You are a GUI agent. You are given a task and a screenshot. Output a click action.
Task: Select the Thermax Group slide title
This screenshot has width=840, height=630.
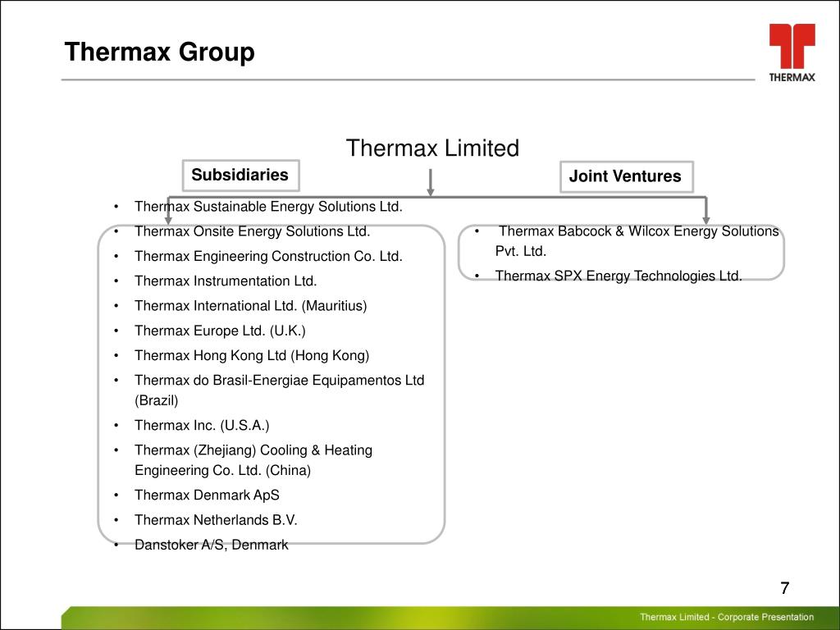tap(160, 52)
